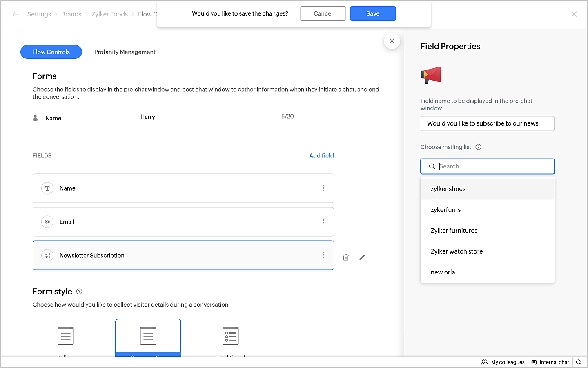Viewport: 588px width, 368px height.
Task: Click the drag handle on Name field
Action: coord(324,188)
